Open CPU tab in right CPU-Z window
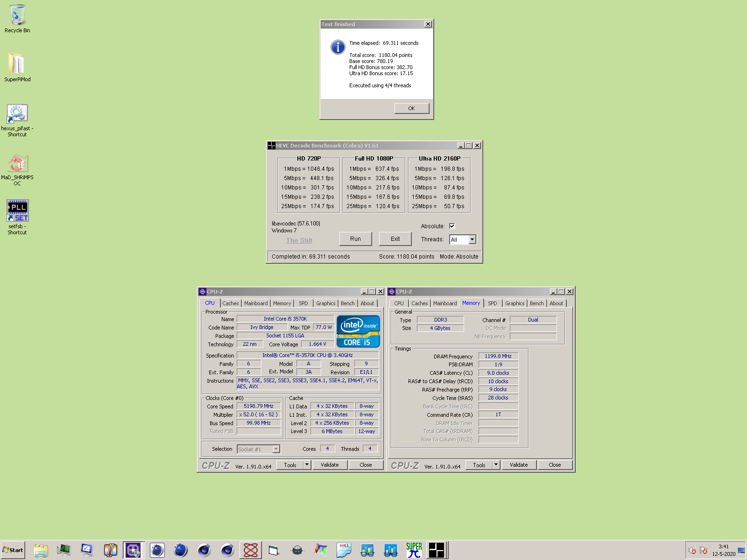 399,303
